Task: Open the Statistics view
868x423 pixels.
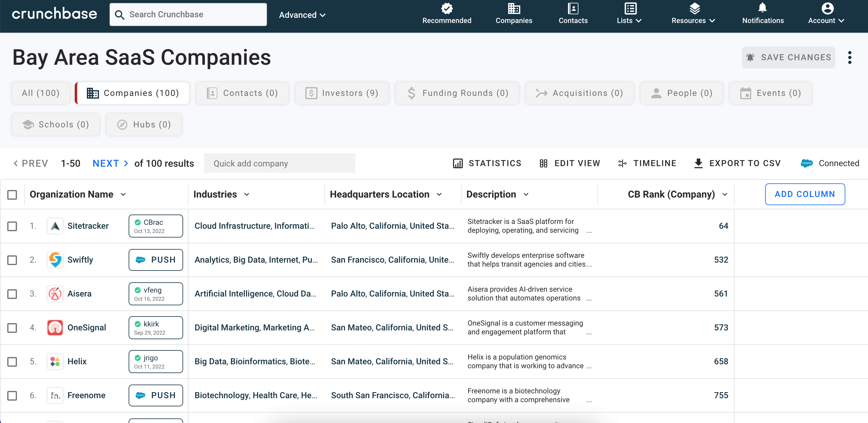Action: [x=487, y=163]
